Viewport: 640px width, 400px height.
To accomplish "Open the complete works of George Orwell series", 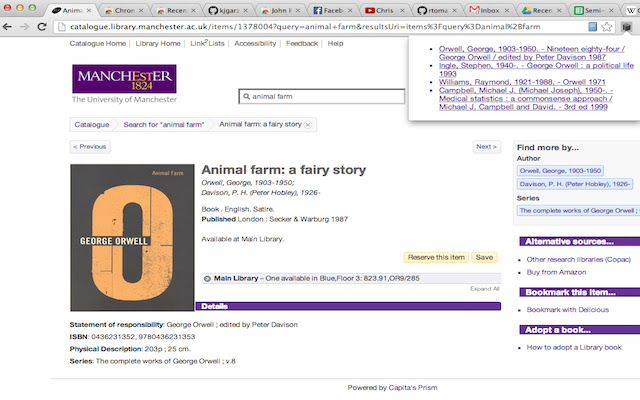I will coord(578,211).
